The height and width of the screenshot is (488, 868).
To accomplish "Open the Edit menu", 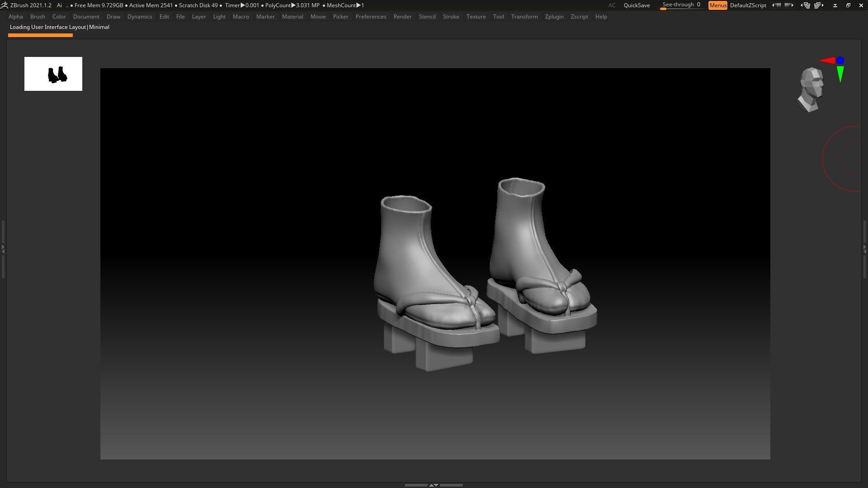I will 164,17.
